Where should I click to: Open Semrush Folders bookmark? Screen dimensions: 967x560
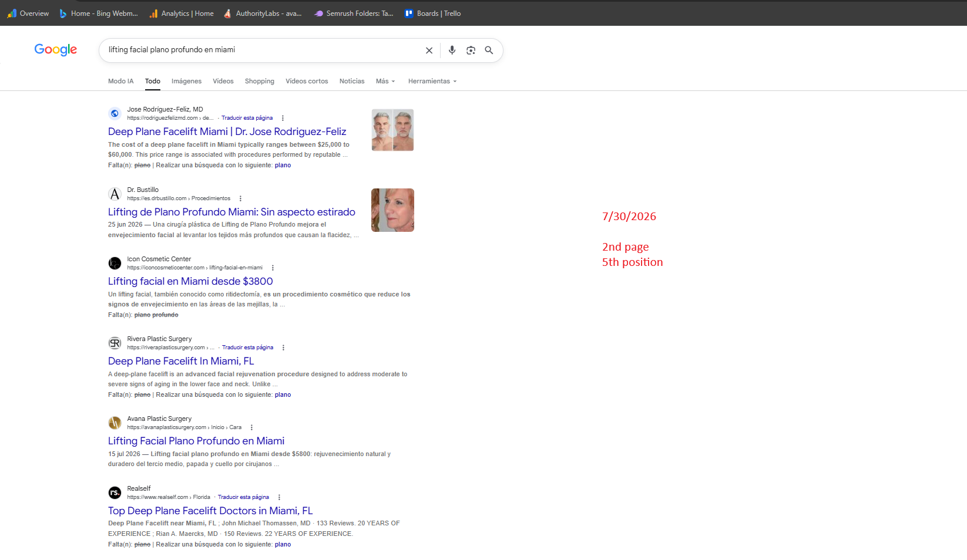(354, 14)
